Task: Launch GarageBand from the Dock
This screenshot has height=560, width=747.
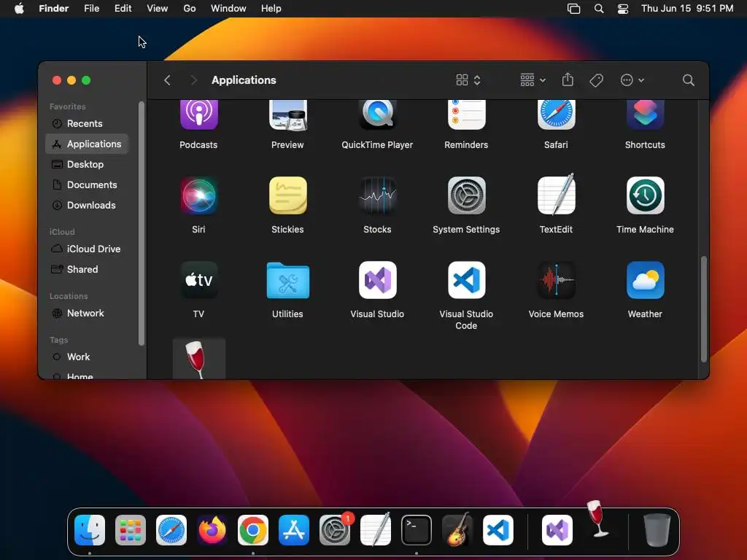Action: coord(457,529)
